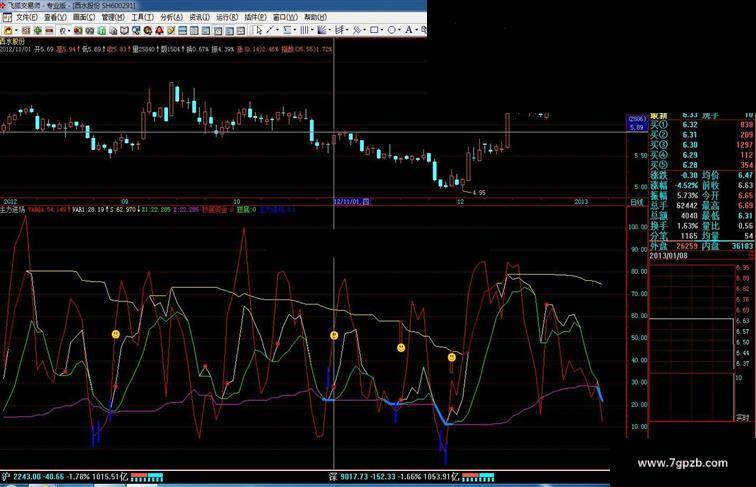Open the 分析(A) menu
The image size is (756, 487).
(171, 17)
